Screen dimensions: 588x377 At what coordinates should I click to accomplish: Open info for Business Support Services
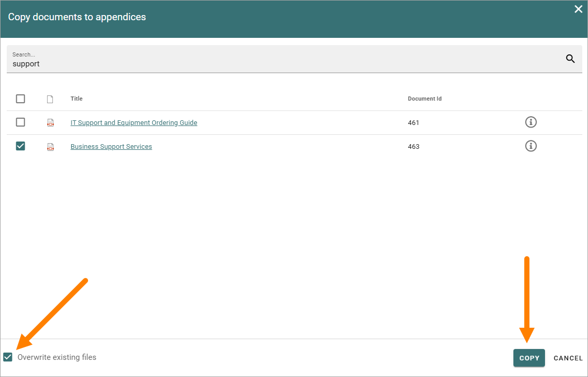(530, 146)
